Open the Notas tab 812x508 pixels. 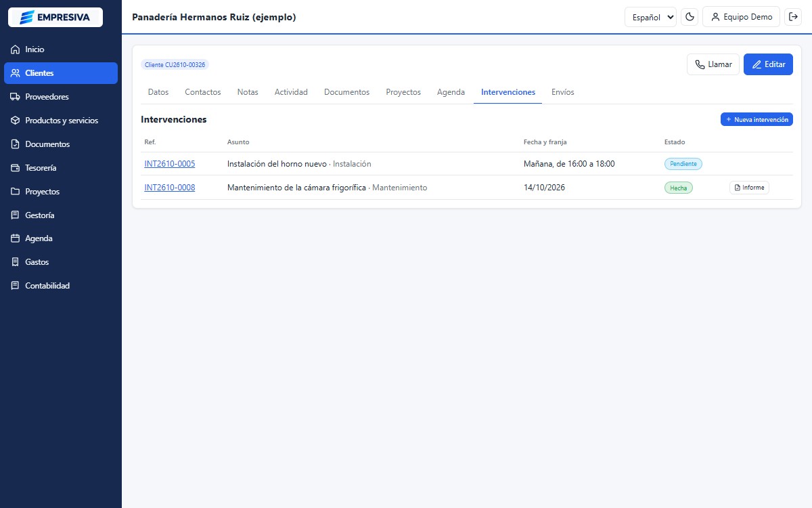click(x=248, y=92)
